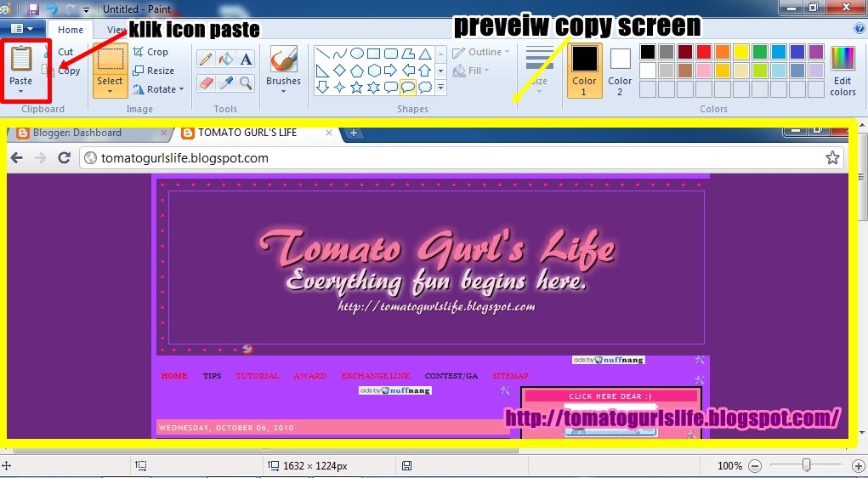The height and width of the screenshot is (478, 868).
Task: Select the Pencil tool
Action: (206, 59)
